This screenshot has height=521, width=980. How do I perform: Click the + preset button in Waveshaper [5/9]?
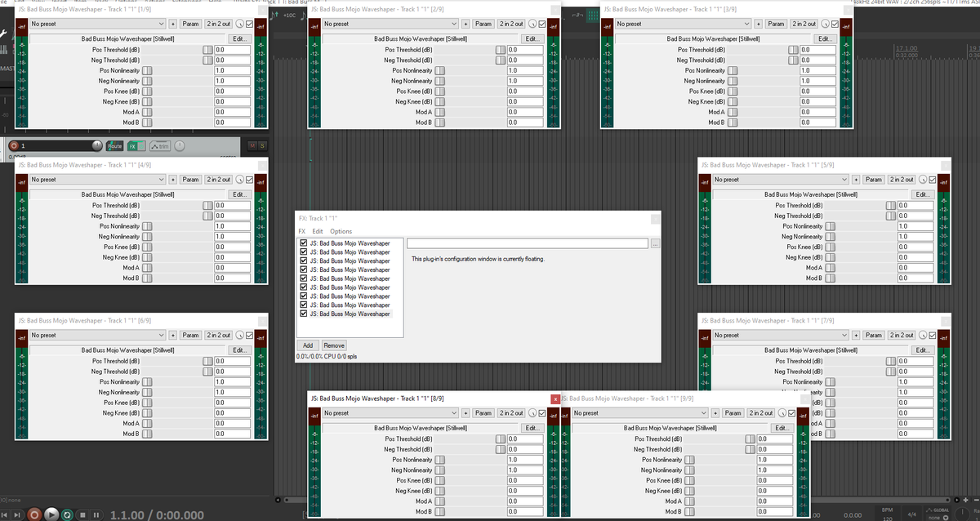click(856, 179)
